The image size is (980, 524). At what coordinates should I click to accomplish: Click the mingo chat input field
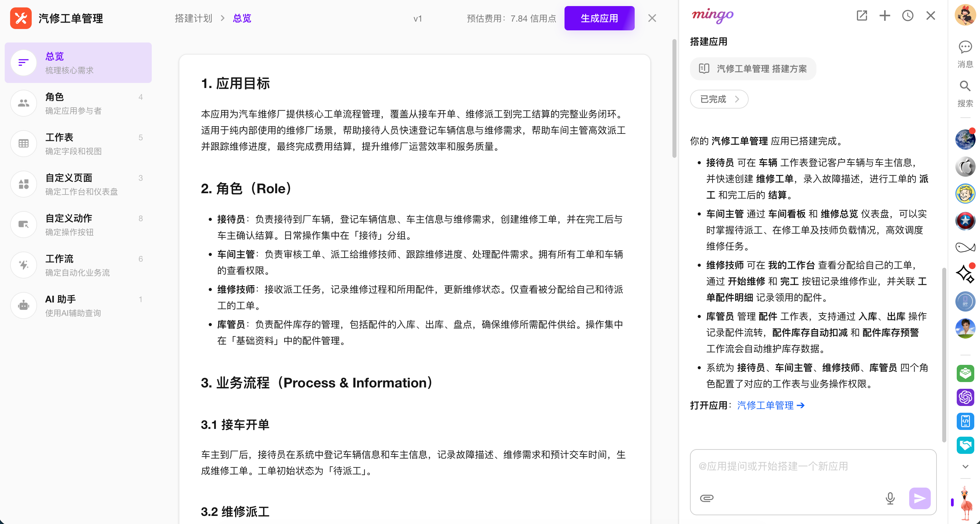[x=813, y=467]
